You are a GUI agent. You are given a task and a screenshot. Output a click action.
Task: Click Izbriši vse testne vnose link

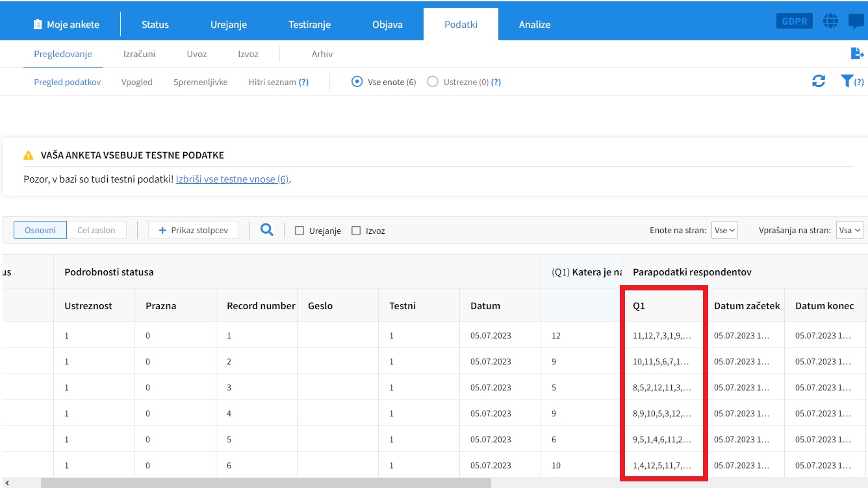point(232,179)
